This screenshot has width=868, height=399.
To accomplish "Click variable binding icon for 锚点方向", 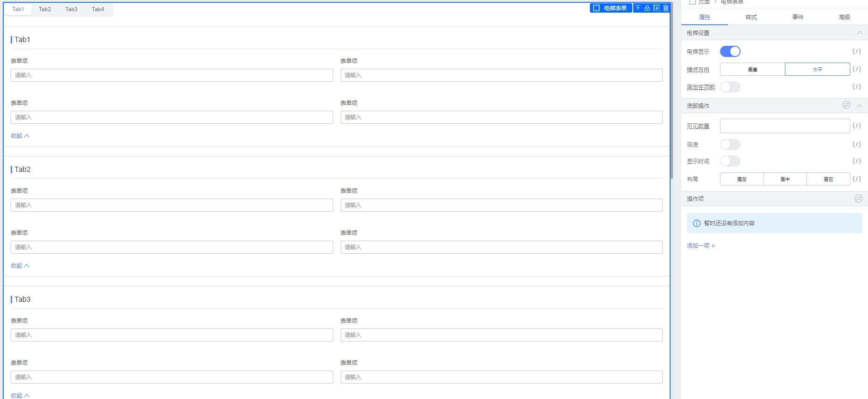I will pos(857,69).
